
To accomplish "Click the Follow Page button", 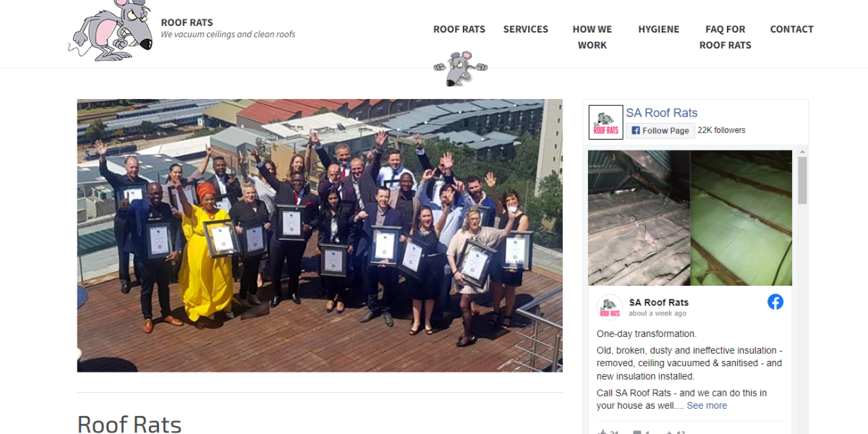I will (x=660, y=130).
